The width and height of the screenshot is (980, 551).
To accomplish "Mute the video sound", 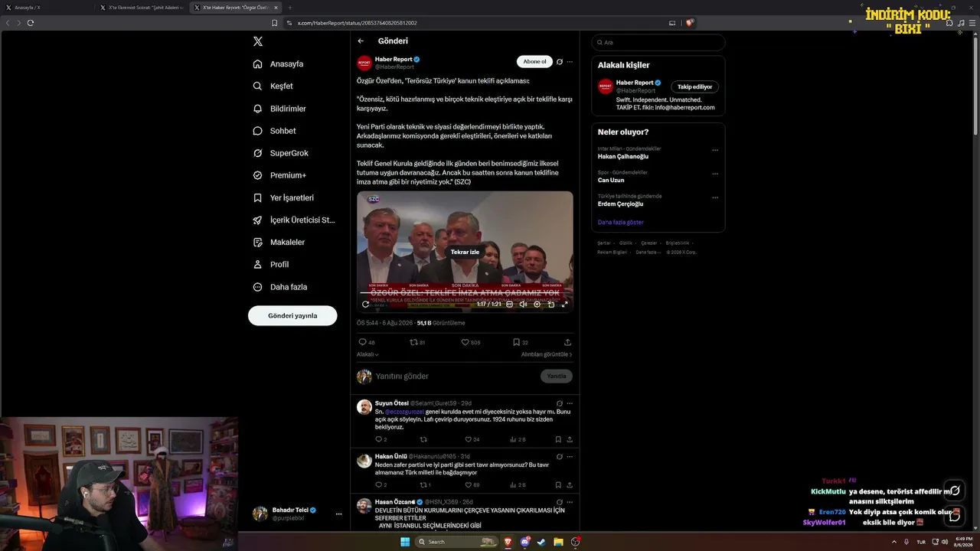I will 524,305.
